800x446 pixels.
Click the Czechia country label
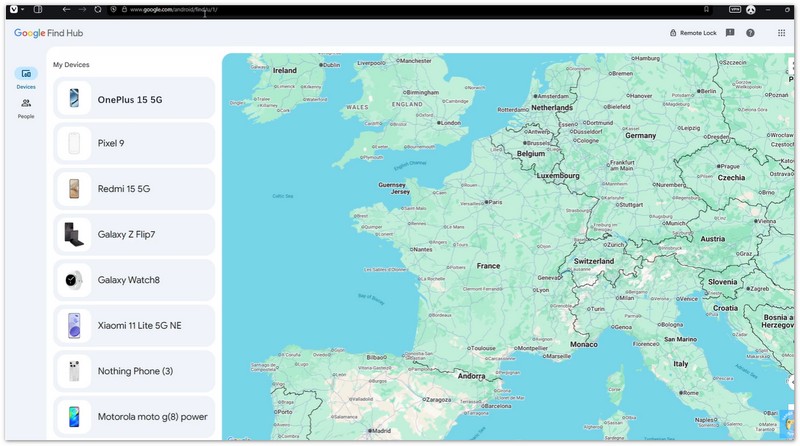(x=732, y=178)
